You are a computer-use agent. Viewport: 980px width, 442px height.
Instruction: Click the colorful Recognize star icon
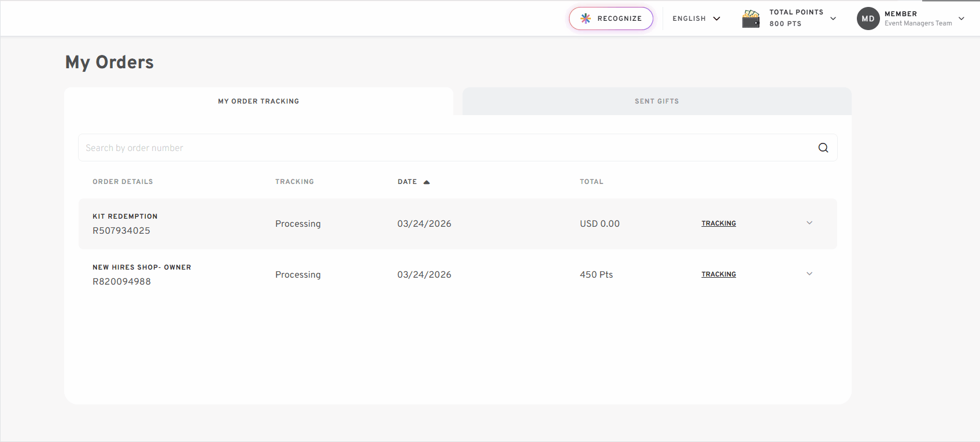click(x=586, y=19)
